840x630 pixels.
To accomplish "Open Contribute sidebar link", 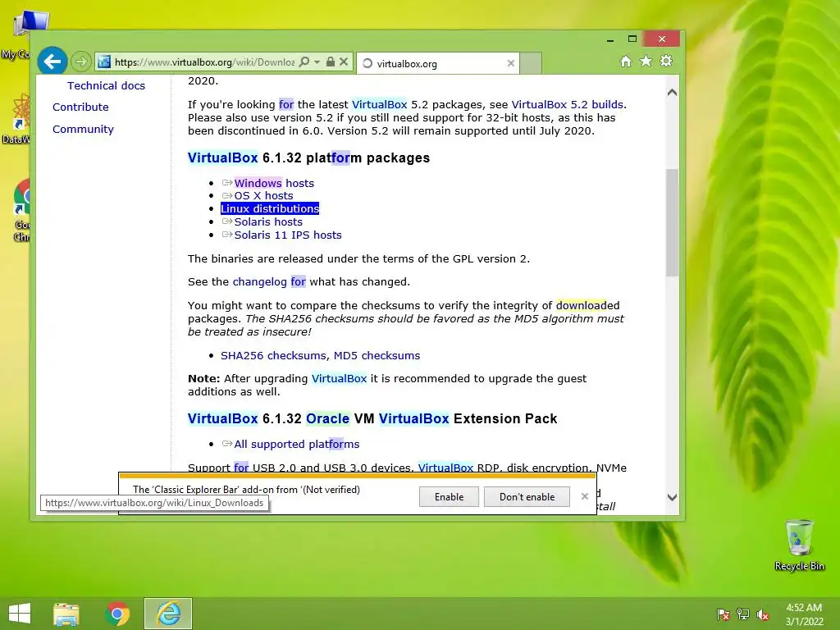I will (80, 107).
